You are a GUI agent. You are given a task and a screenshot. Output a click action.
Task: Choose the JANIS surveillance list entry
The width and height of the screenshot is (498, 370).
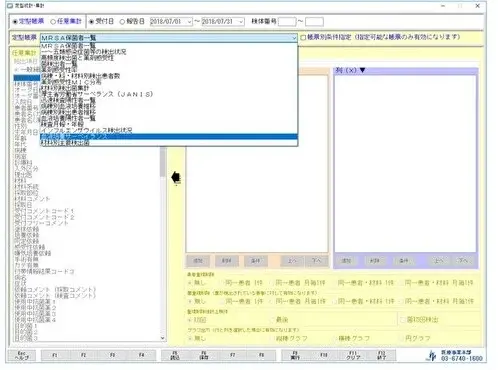[97, 94]
